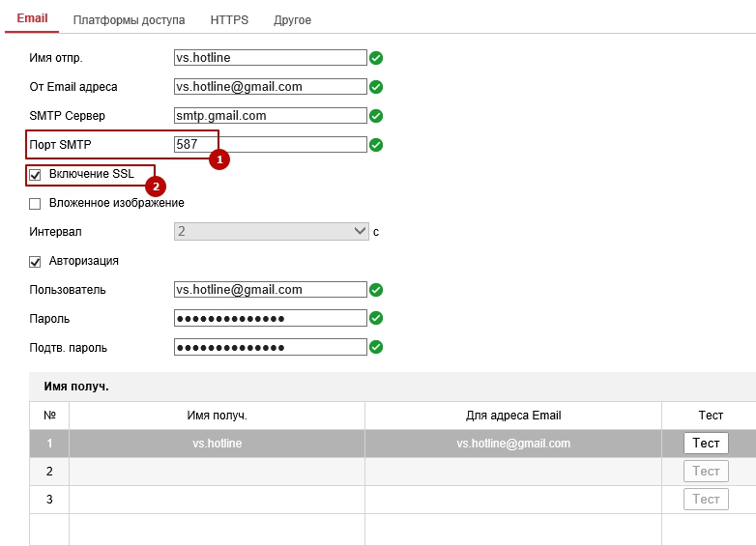Toggle the Включение SSL checkbox
The width and height of the screenshot is (756, 546).
36,175
